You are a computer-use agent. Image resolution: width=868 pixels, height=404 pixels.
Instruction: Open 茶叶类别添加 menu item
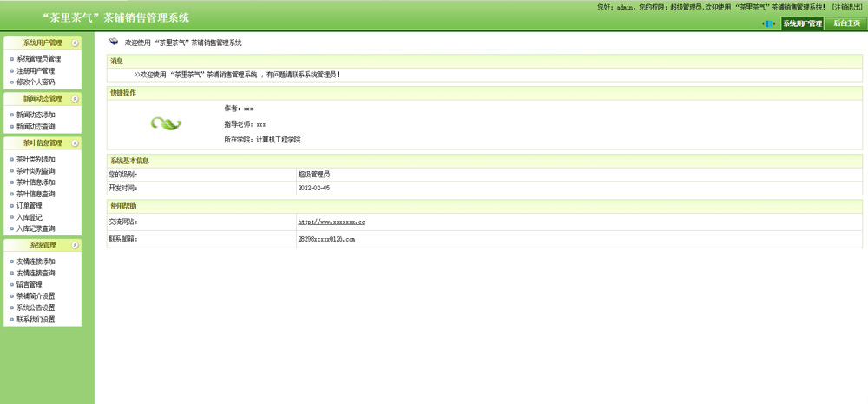(x=36, y=160)
